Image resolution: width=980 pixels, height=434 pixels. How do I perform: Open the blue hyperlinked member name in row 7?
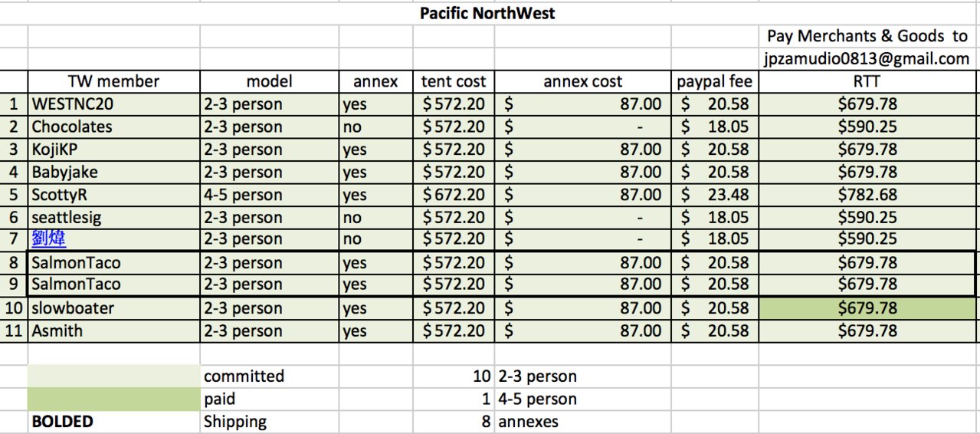(49, 239)
